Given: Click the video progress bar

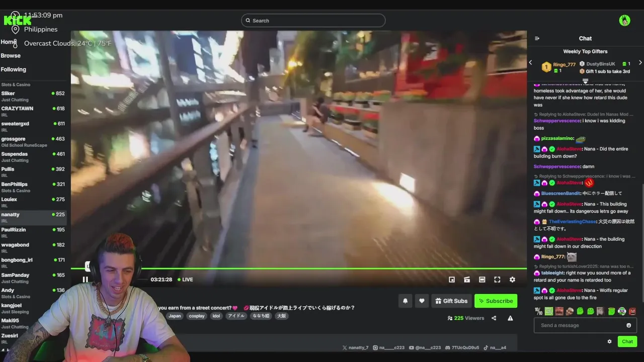Looking at the screenshot, I should (299, 268).
